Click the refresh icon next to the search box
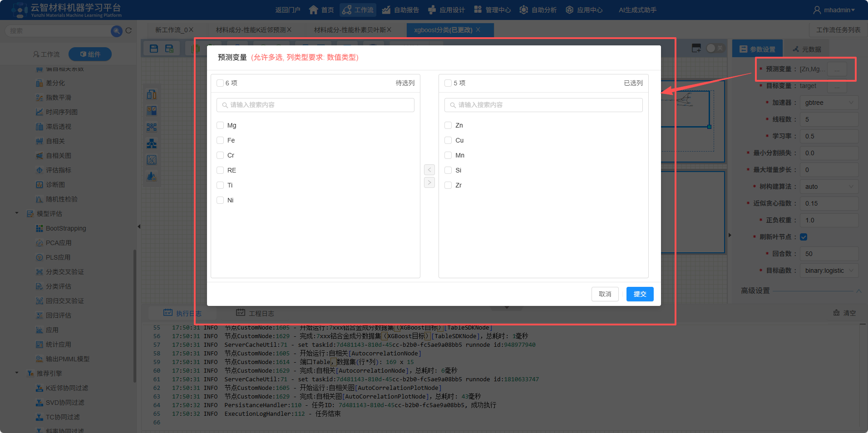 (x=129, y=30)
